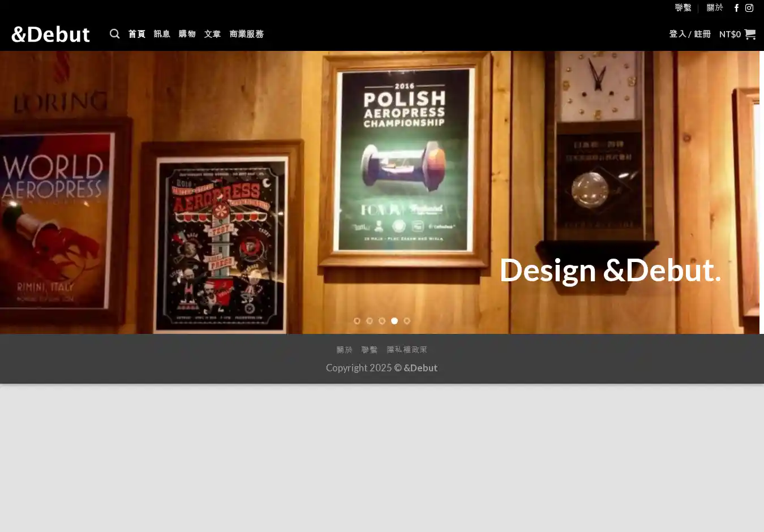Select the third slider dot

coord(382,321)
